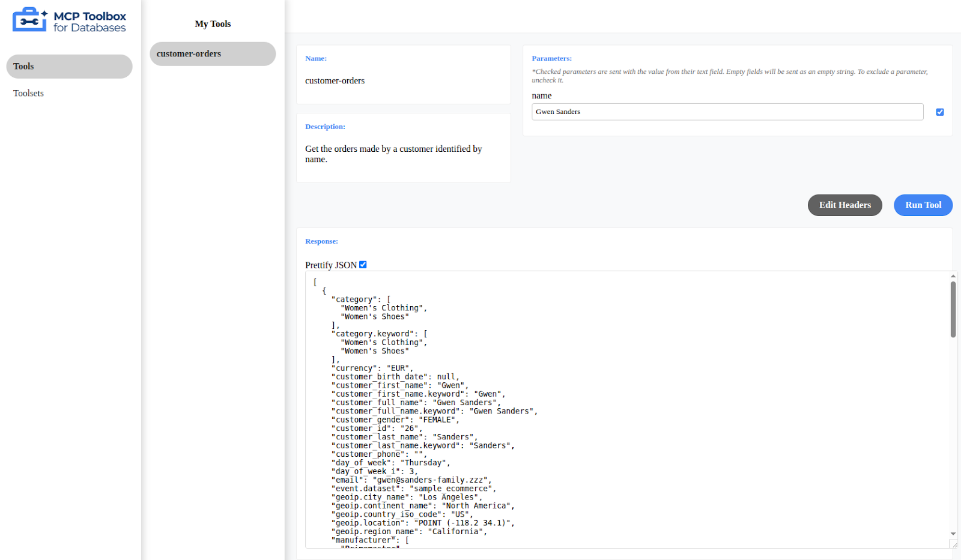Click the name parameter input field
This screenshot has height=560, width=961.
[727, 112]
